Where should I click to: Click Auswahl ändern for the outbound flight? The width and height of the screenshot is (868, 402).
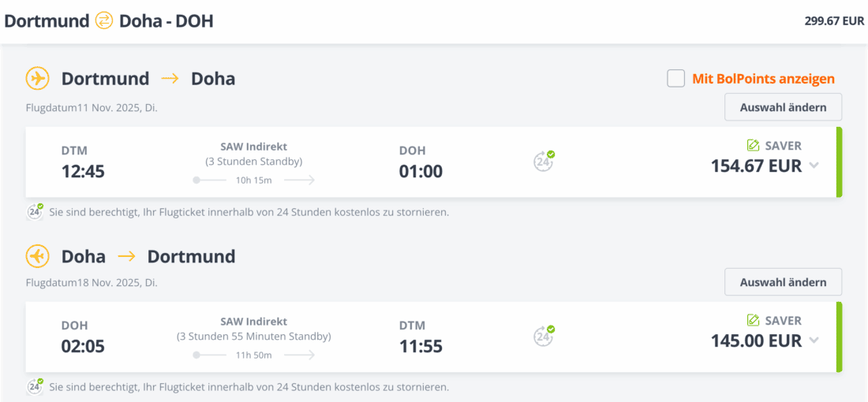pyautogui.click(x=783, y=107)
